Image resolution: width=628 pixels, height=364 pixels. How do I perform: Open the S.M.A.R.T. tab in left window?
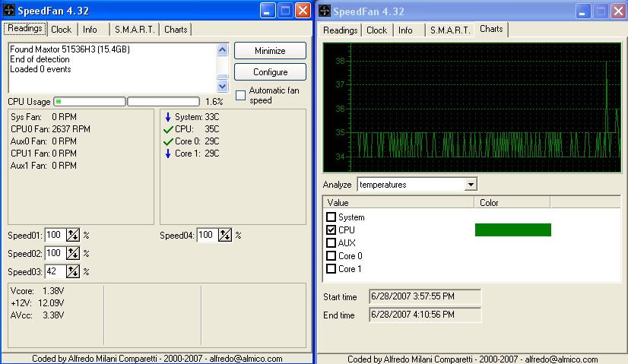coord(134,30)
